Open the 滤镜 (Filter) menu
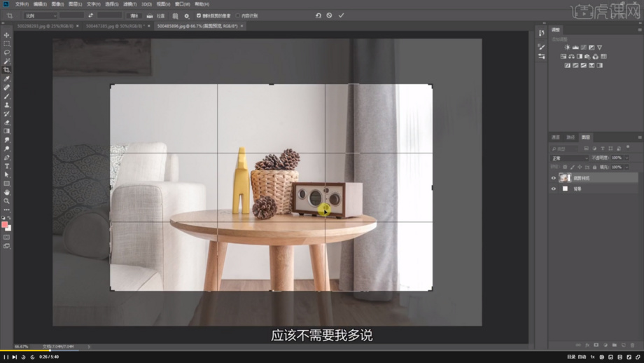 click(129, 4)
